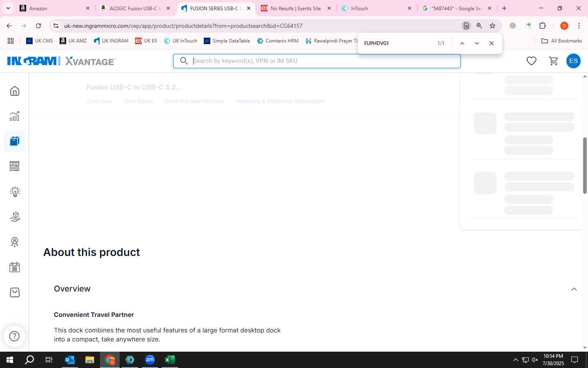Open the storefront icon in left sidebar
The height and width of the screenshot is (368, 588).
[x=15, y=166]
